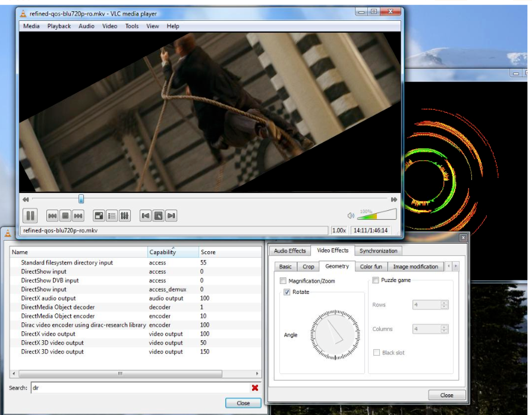The width and height of the screenshot is (532, 415).
Task: Click the slower rewind arrows icon
Action: (x=26, y=199)
